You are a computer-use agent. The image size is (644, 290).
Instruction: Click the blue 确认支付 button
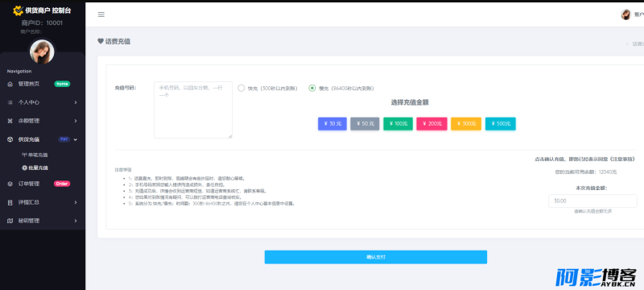[376, 257]
